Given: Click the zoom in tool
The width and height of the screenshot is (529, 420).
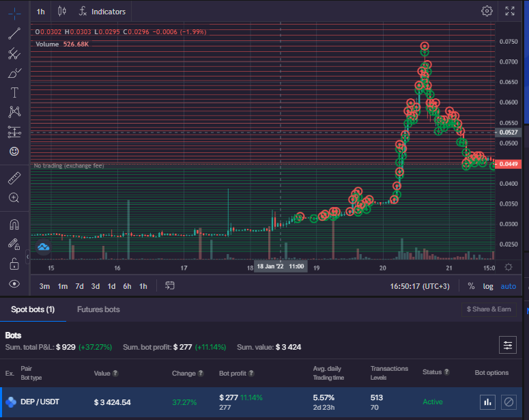Looking at the screenshot, I should coord(14,198).
